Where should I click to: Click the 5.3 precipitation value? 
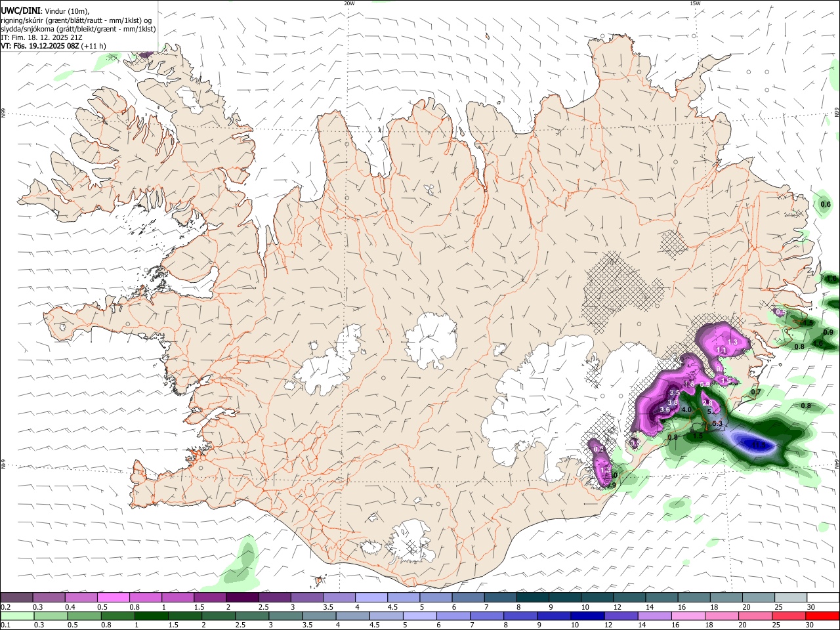coord(717,424)
